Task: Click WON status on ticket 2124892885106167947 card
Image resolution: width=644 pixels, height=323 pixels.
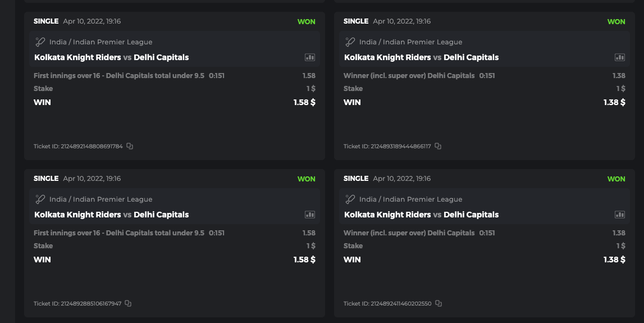Action: [306, 179]
